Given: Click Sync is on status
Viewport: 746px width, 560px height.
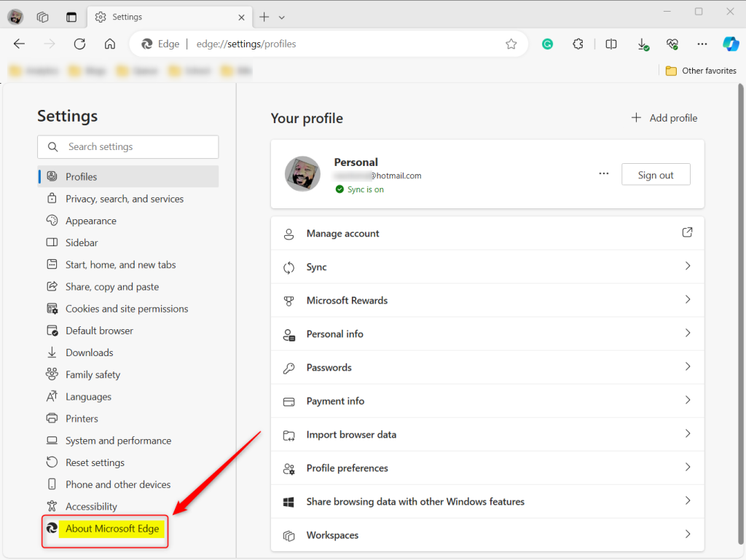Looking at the screenshot, I should (x=360, y=189).
